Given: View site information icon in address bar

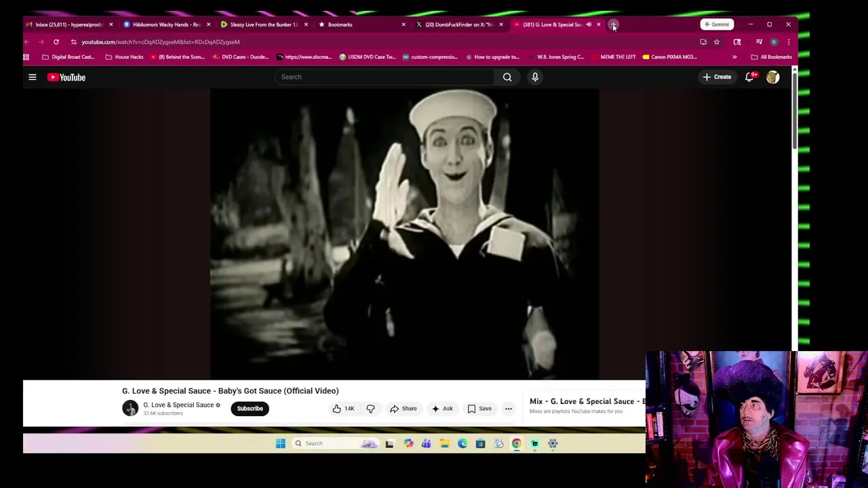Looking at the screenshot, I should click(x=74, y=42).
